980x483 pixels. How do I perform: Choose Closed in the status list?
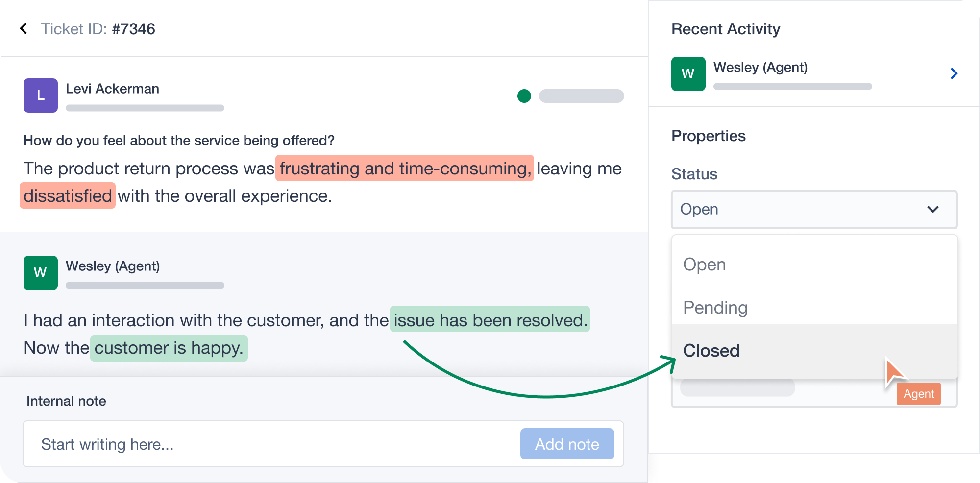pyautogui.click(x=814, y=351)
